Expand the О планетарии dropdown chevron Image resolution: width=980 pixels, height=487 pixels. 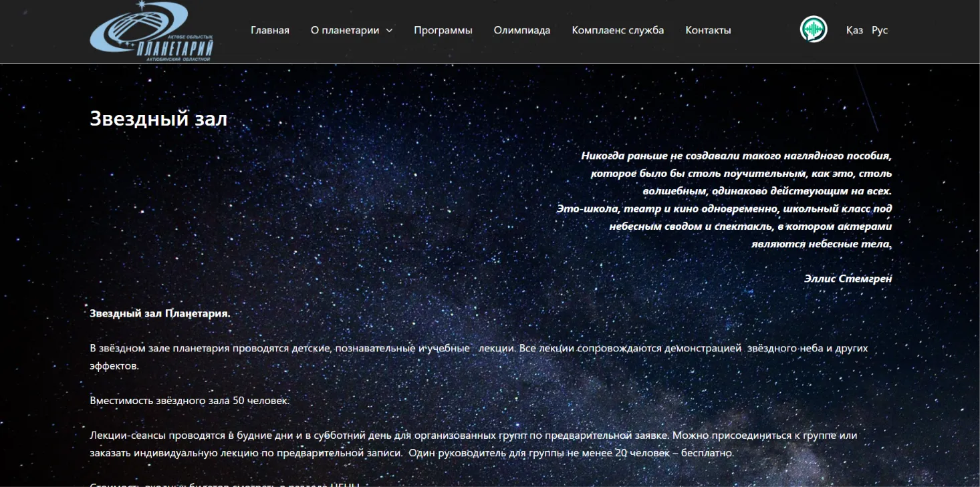point(389,30)
